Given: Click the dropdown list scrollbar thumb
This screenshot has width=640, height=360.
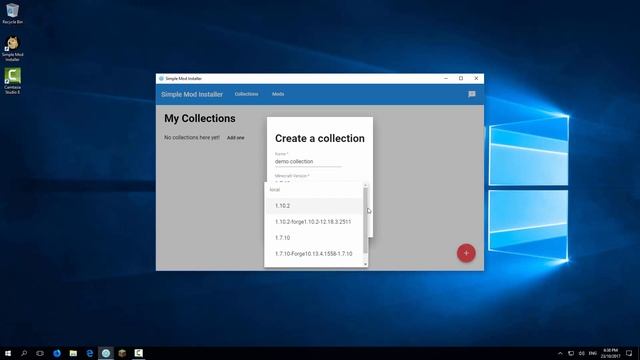Looking at the screenshot, I should [365, 220].
